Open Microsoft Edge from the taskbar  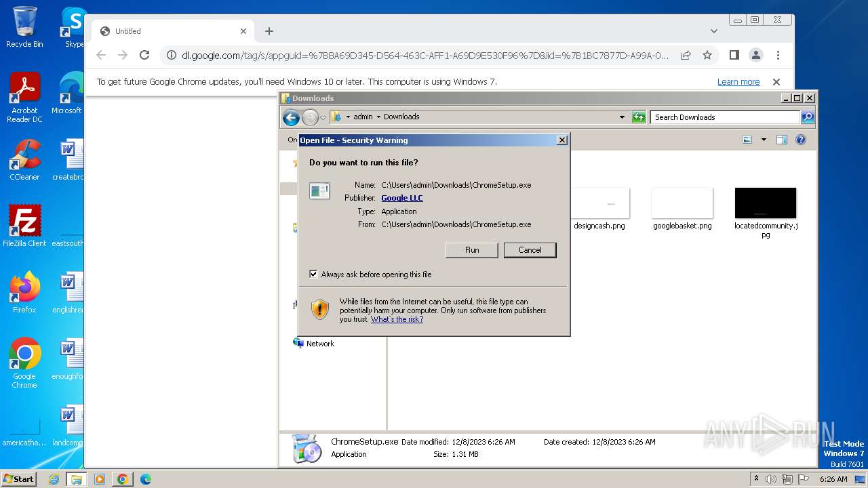(145, 479)
